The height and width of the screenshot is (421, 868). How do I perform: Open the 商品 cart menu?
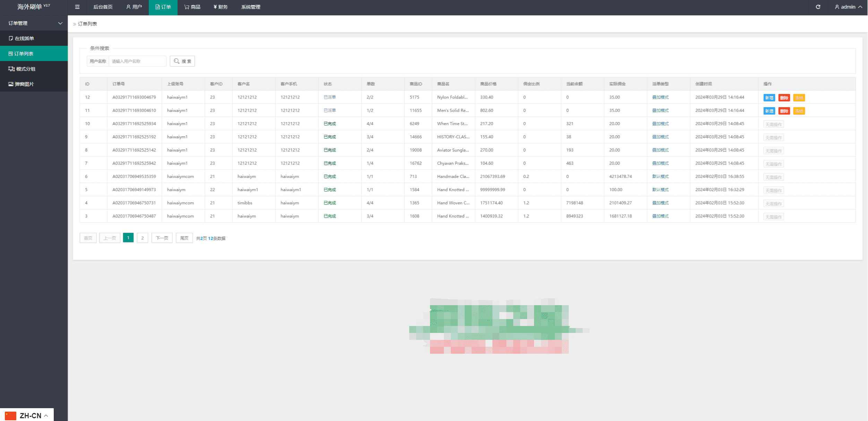(x=192, y=7)
